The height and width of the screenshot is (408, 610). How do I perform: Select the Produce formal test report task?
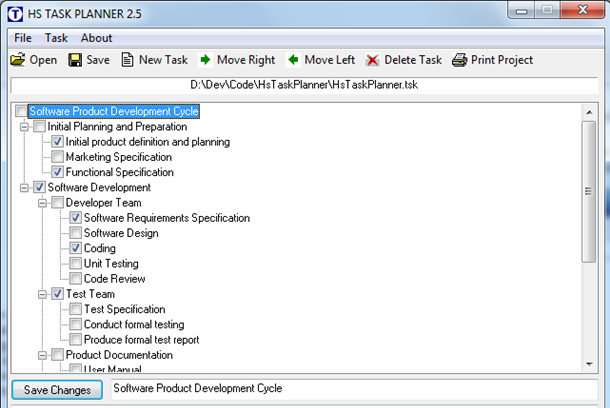[141, 340]
